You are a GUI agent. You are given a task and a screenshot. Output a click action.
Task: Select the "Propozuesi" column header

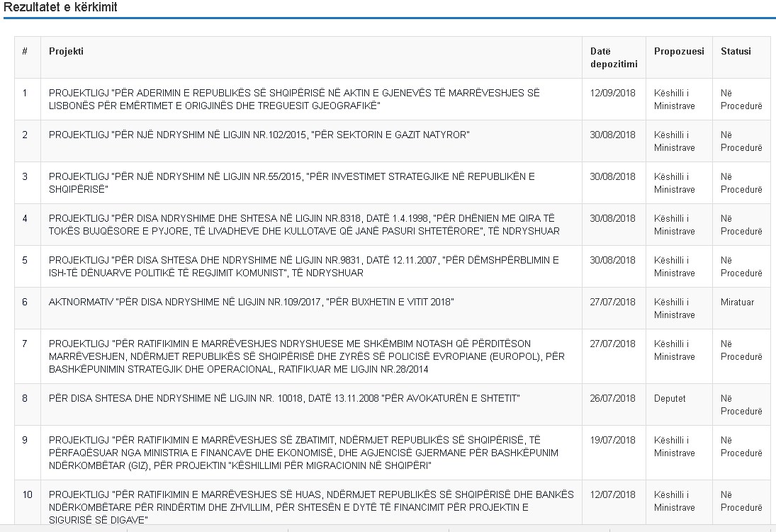point(679,51)
